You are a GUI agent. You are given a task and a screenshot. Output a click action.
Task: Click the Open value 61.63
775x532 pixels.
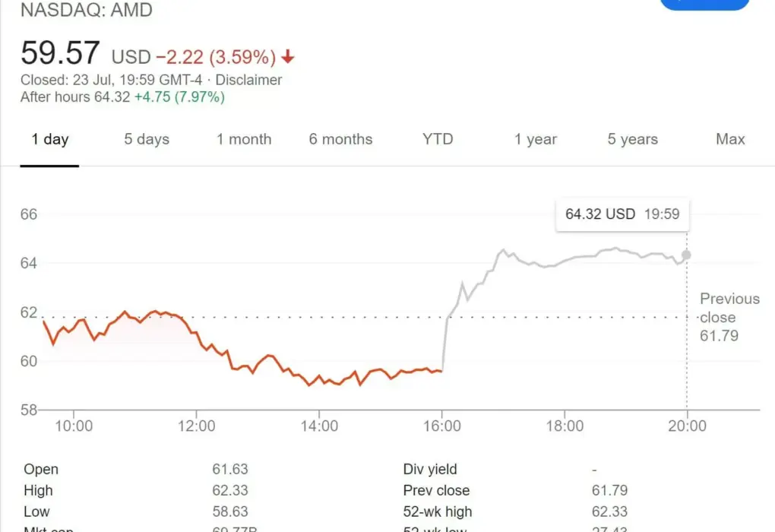click(230, 470)
